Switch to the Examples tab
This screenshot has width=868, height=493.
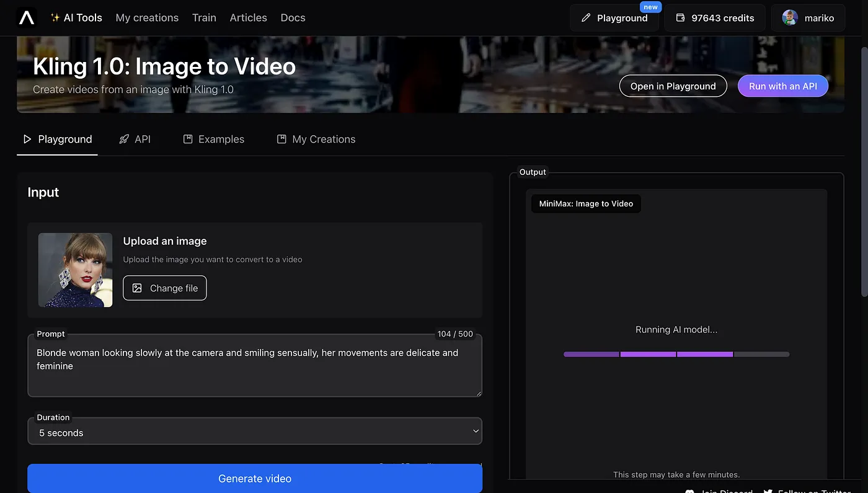[214, 140]
